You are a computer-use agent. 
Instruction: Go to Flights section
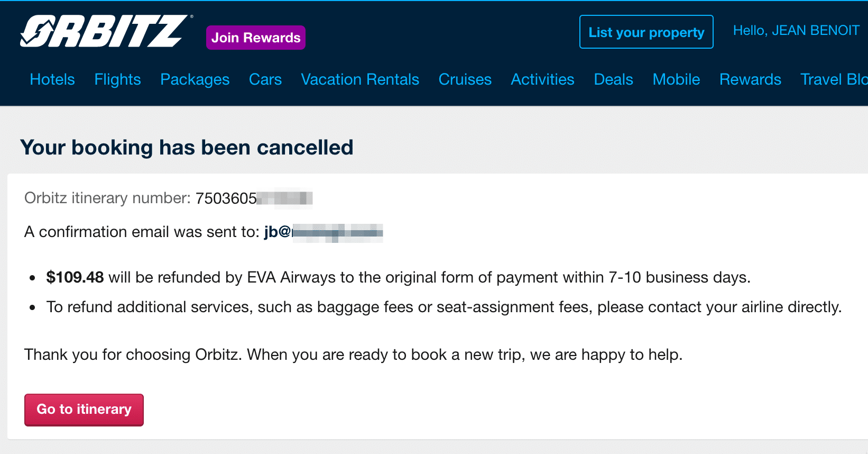[x=117, y=79]
